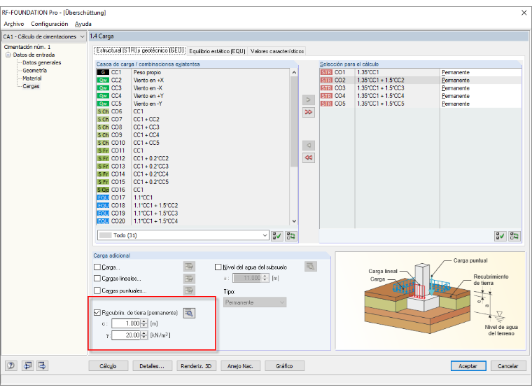Add selected load case to calculation selection
The image size is (532, 392).
[309, 100]
